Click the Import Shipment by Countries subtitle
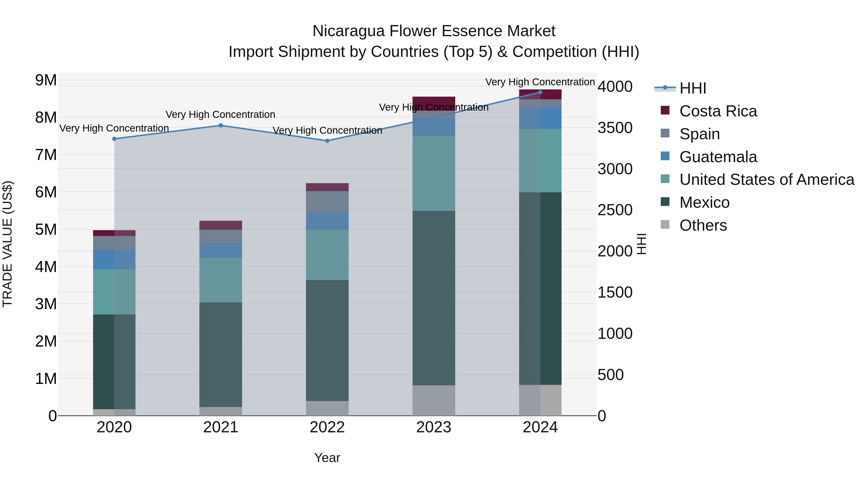 (434, 52)
